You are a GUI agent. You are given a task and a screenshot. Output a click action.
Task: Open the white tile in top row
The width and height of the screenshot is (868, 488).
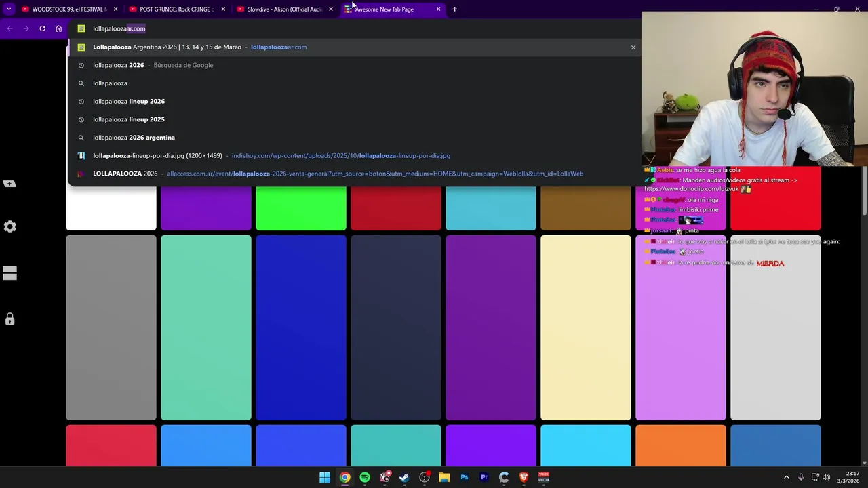tap(111, 208)
